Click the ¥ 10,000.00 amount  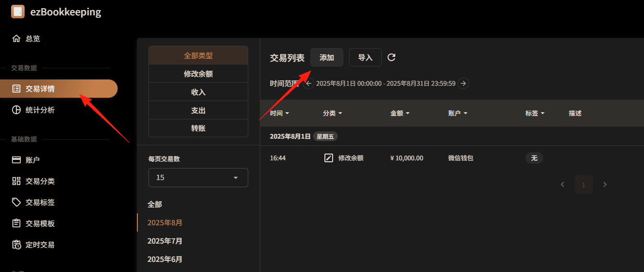pyautogui.click(x=407, y=158)
